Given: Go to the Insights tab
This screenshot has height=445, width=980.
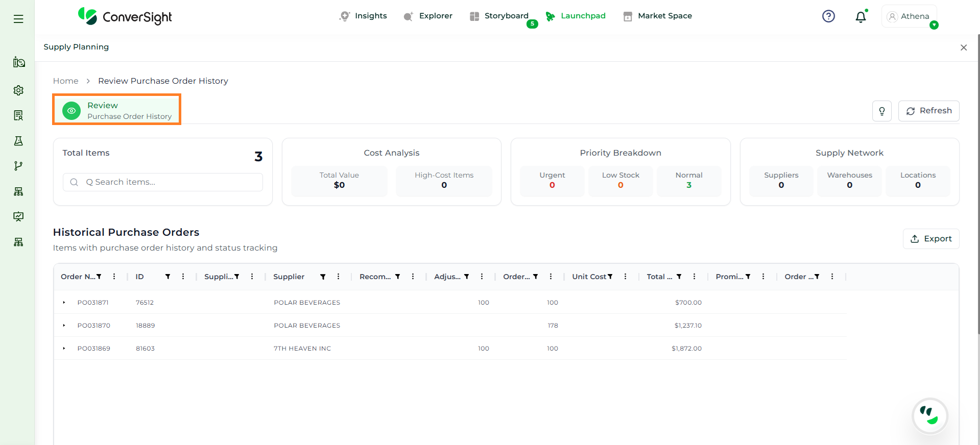Looking at the screenshot, I should coord(363,16).
